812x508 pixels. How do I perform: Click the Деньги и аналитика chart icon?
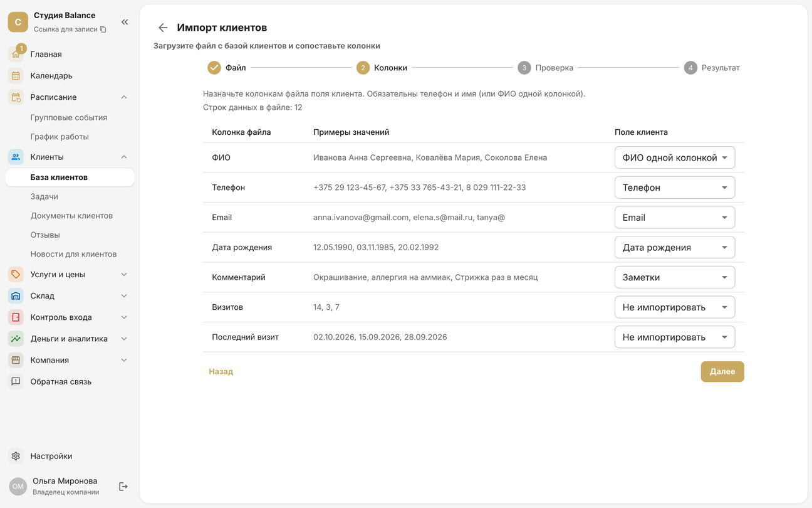16,339
